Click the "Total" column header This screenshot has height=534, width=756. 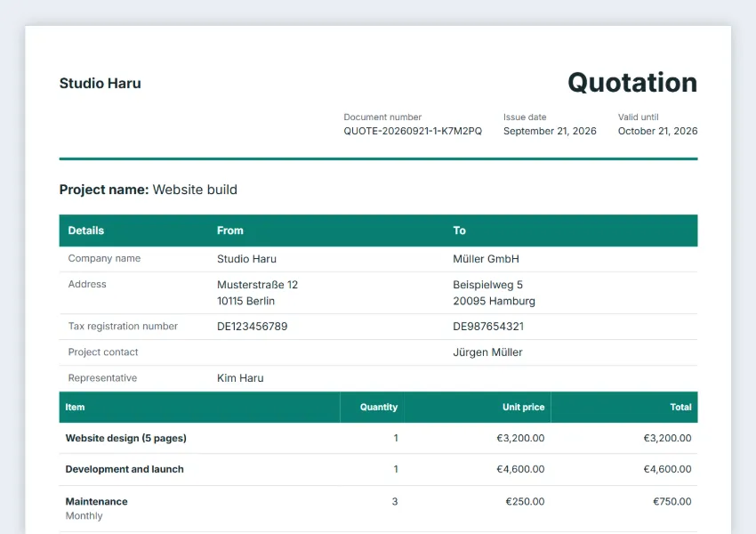(680, 407)
